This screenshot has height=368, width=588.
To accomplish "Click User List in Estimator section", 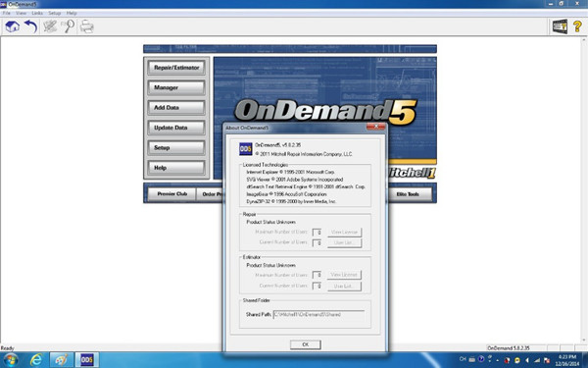I will 344,287.
